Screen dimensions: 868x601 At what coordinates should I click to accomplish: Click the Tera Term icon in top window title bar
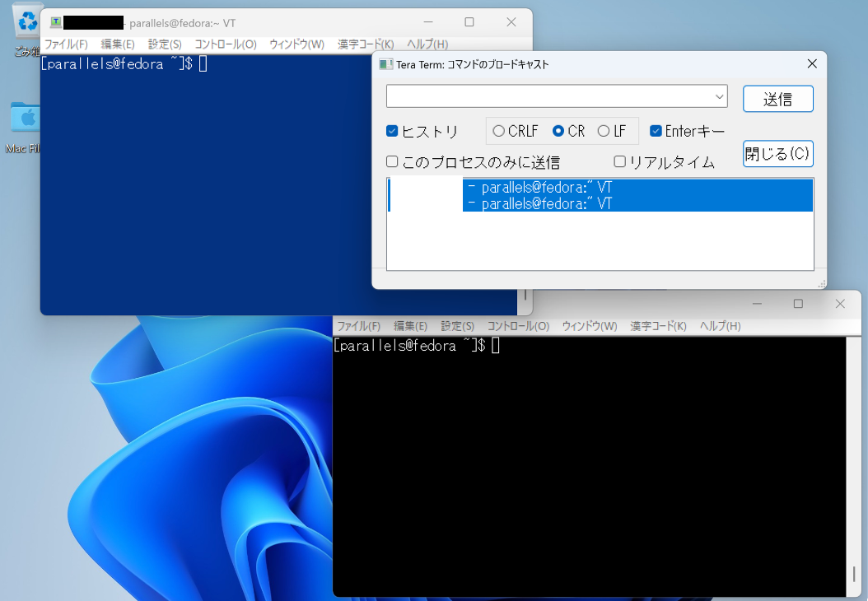[56, 23]
